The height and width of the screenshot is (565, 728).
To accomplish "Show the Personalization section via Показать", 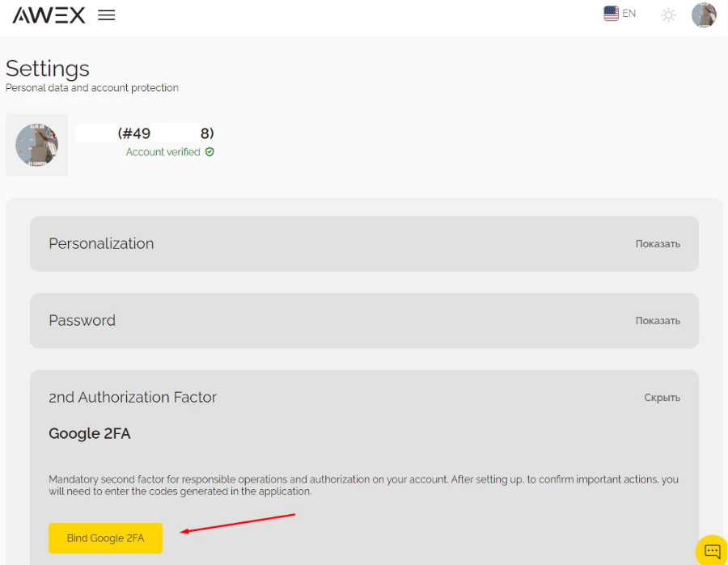I will 657,244.
